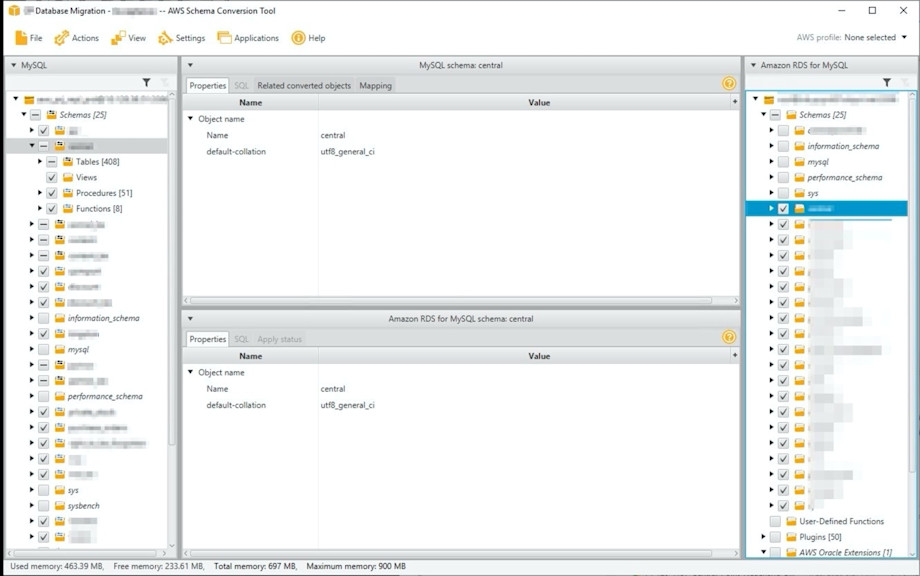Collapse Object name group in upper properties

click(190, 118)
